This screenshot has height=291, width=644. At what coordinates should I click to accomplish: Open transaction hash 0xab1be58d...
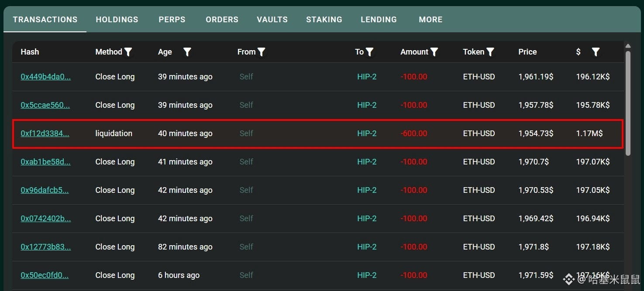[x=46, y=162]
